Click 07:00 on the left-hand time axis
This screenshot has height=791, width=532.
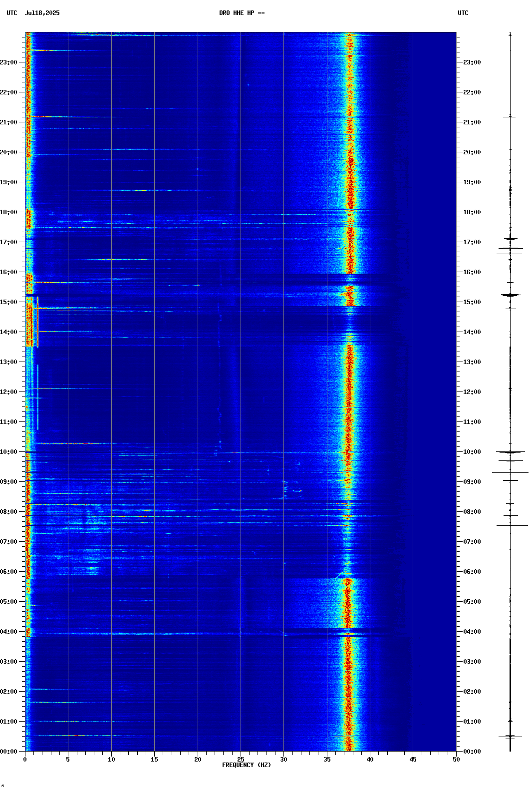point(9,542)
